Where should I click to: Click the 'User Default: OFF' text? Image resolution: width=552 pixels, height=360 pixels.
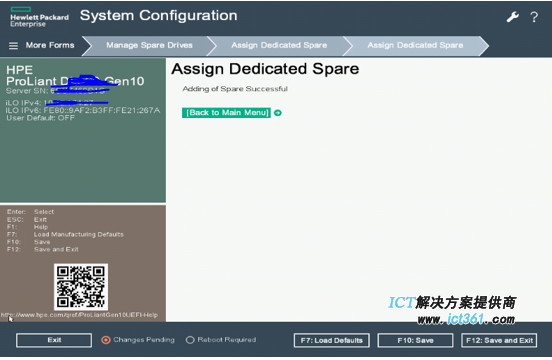[40, 118]
